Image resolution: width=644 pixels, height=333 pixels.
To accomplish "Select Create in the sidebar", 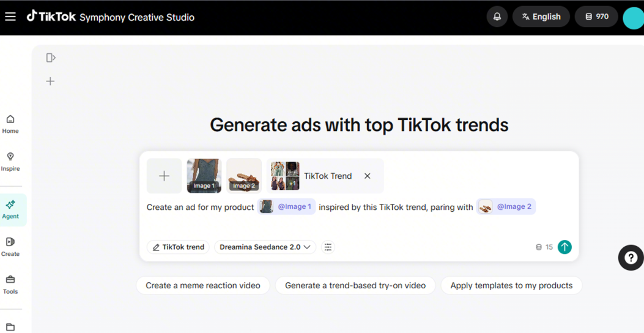I will click(10, 247).
